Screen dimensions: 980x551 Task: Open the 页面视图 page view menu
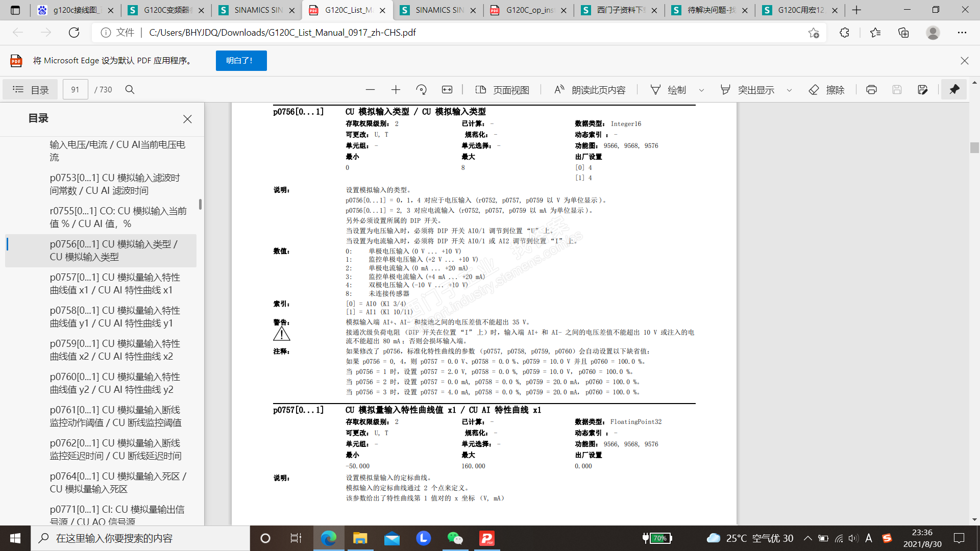(502, 90)
